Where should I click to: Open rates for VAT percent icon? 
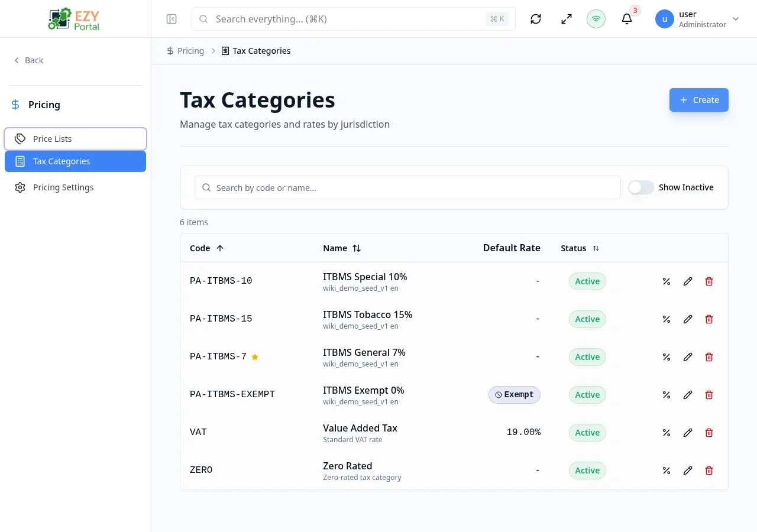point(667,433)
